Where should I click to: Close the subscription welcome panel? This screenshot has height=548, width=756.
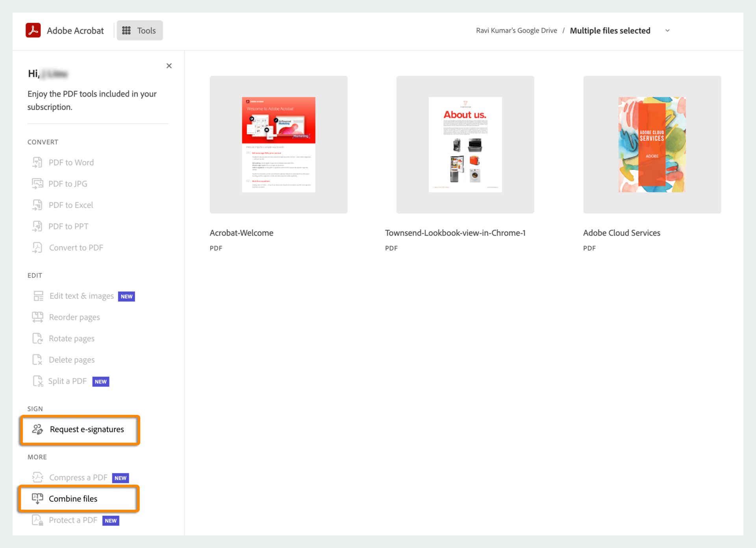(169, 66)
